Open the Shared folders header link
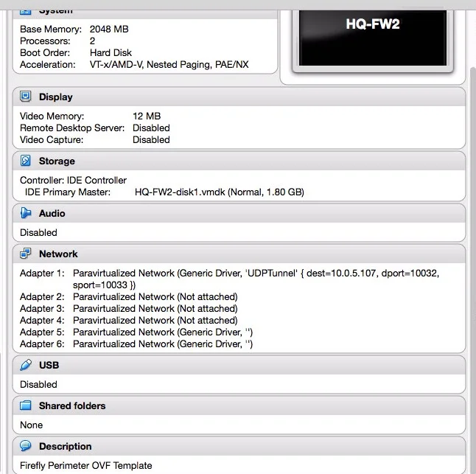 coord(72,405)
